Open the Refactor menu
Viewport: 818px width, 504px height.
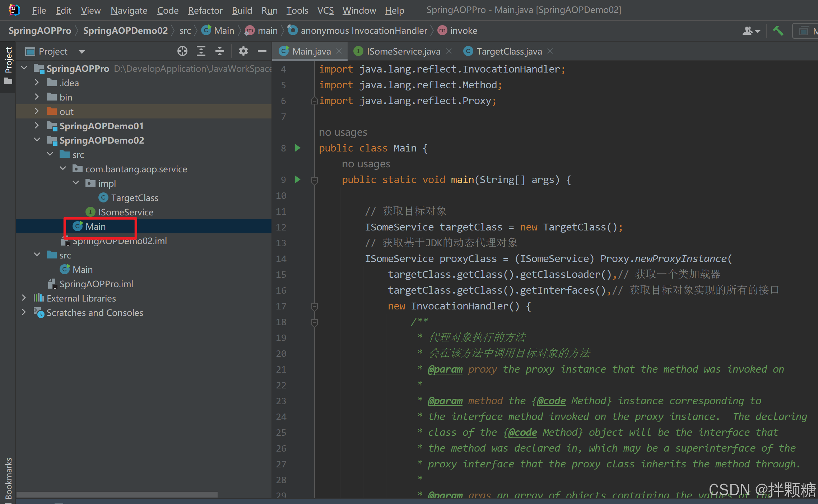point(205,10)
